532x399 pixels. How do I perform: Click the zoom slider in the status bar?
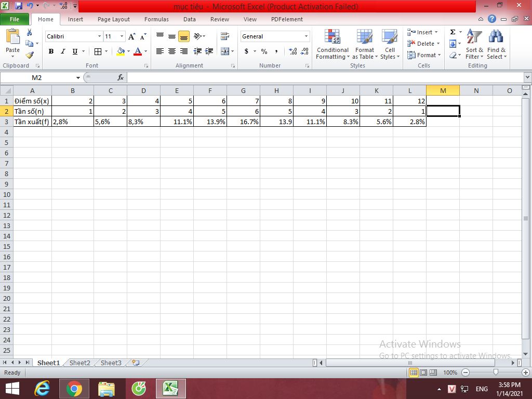click(496, 373)
